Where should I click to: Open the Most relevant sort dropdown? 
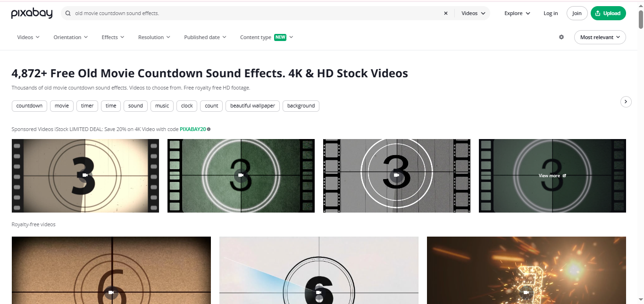[600, 37]
